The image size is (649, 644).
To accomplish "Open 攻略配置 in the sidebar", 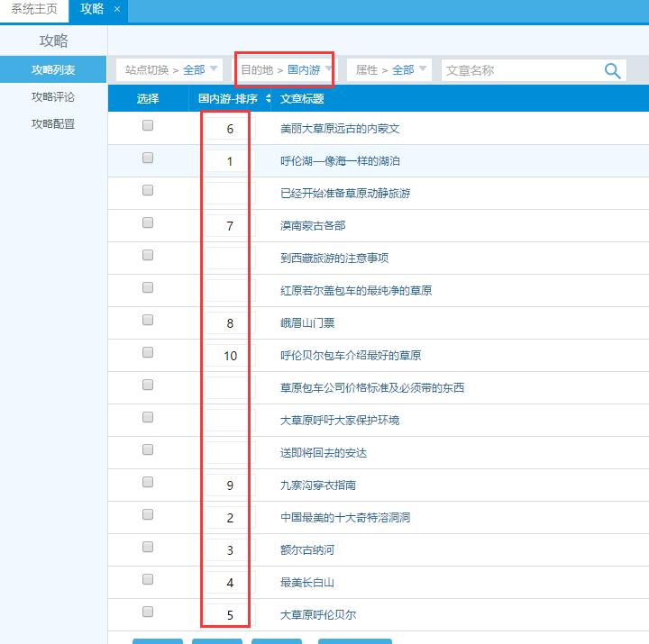I will (53, 123).
